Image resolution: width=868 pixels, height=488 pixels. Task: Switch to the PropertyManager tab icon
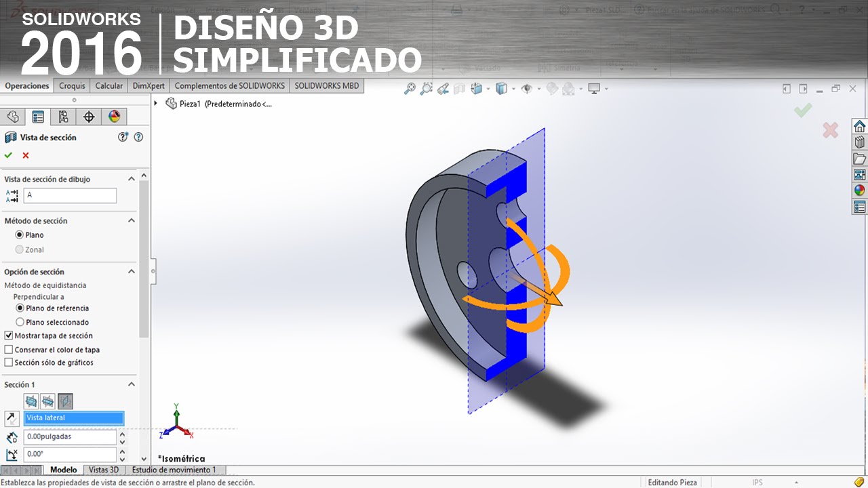pyautogui.click(x=38, y=117)
